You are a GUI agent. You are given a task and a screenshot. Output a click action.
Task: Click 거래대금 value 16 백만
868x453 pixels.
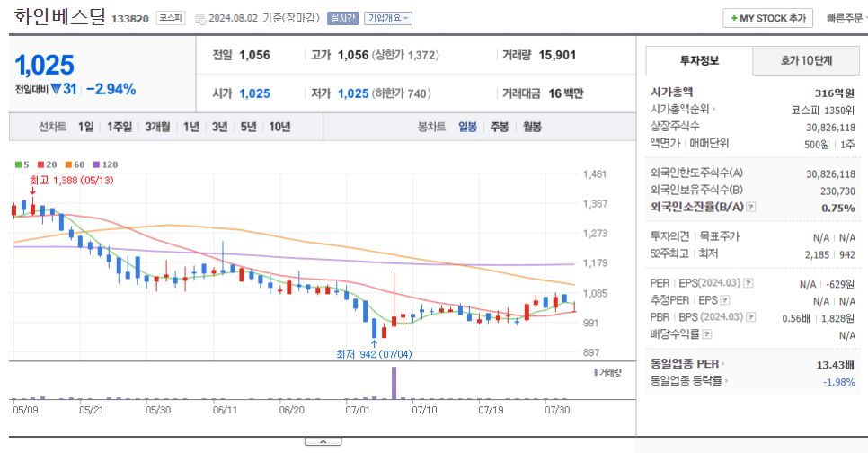click(566, 93)
